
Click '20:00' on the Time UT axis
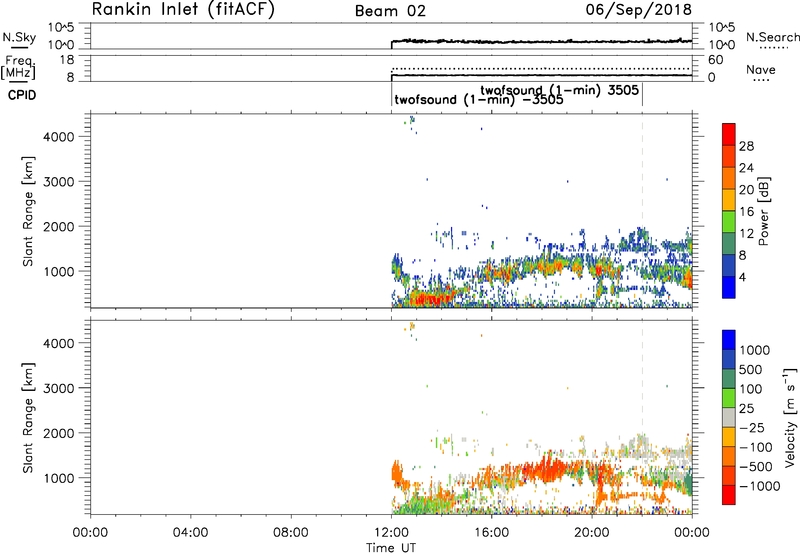(x=592, y=533)
